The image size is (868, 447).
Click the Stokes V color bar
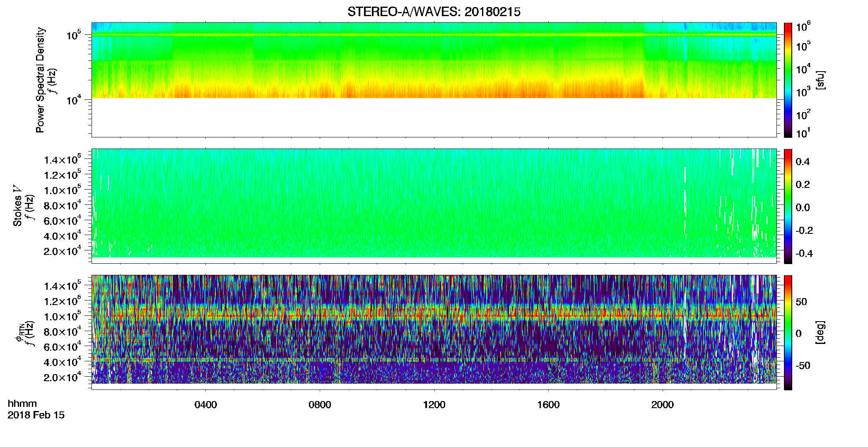click(x=788, y=206)
